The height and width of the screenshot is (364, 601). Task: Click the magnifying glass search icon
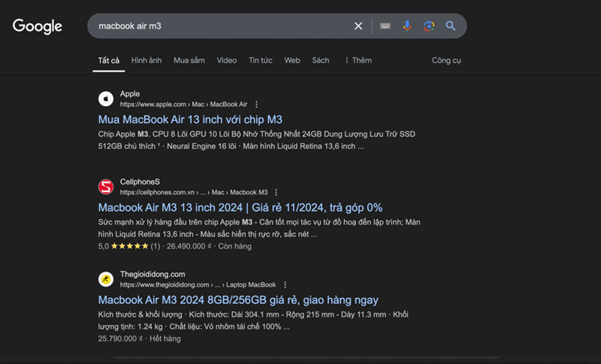(x=451, y=26)
